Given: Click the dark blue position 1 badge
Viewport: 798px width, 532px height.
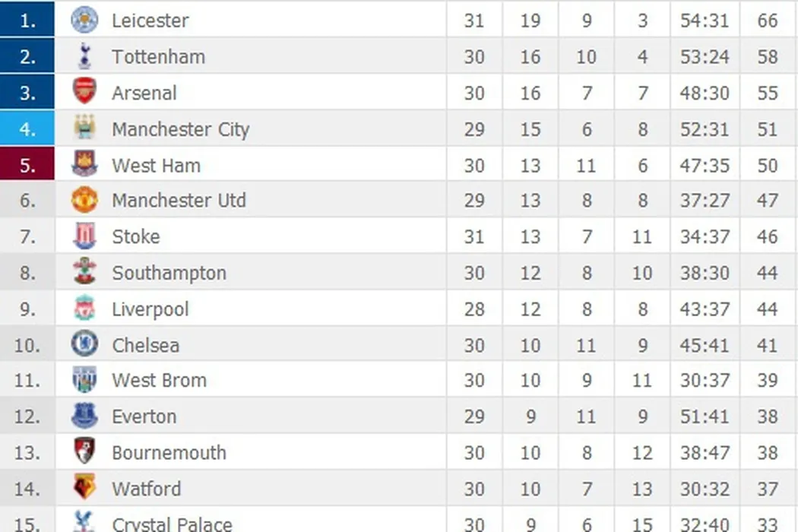Looking at the screenshot, I should 27,20.
